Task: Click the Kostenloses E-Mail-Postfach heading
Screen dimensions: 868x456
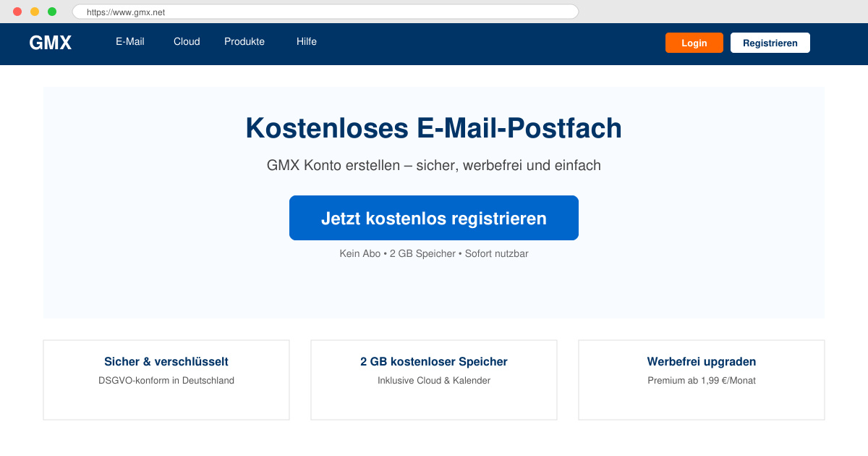Action: pos(434,128)
